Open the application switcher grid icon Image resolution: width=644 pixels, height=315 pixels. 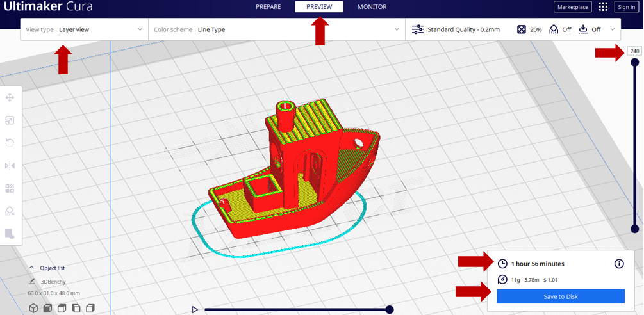pos(603,7)
